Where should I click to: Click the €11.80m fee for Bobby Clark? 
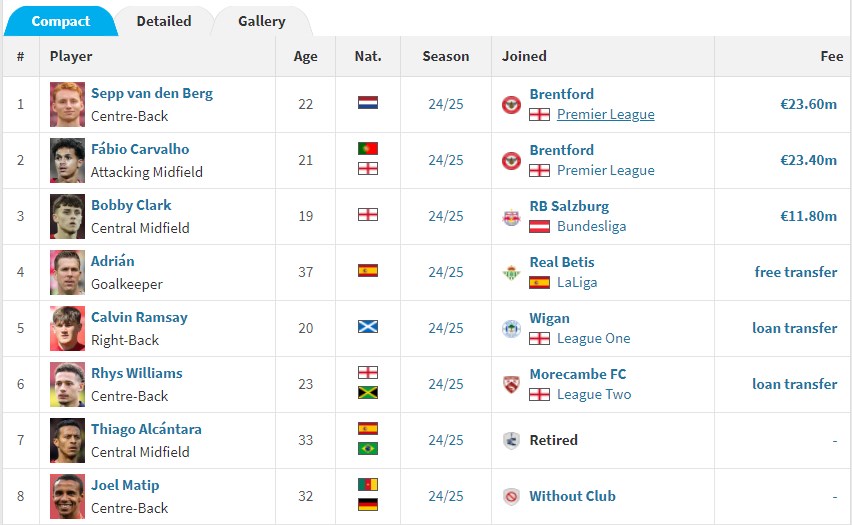[808, 216]
